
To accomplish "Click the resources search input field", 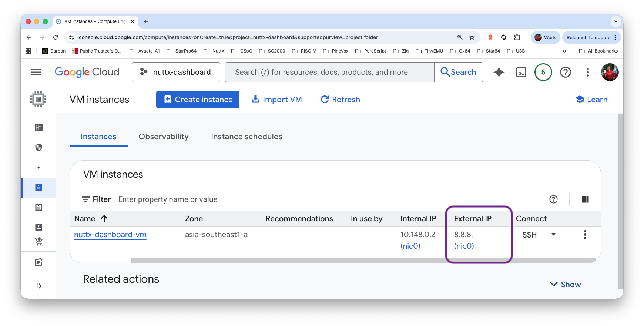I will [x=329, y=72].
